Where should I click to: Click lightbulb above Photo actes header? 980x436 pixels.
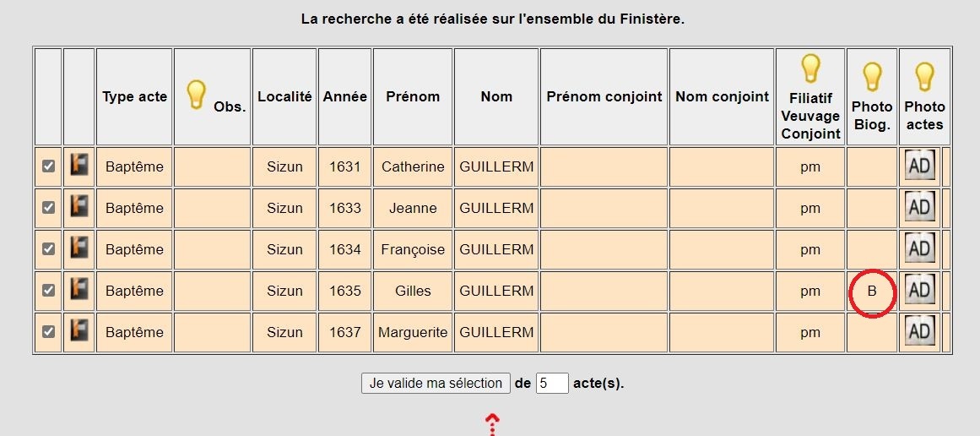click(924, 78)
